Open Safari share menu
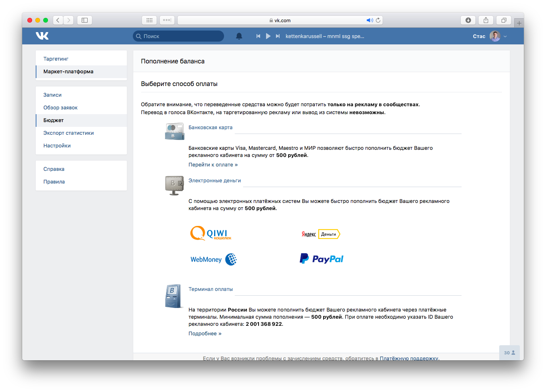This screenshot has width=546, height=392. point(486,20)
